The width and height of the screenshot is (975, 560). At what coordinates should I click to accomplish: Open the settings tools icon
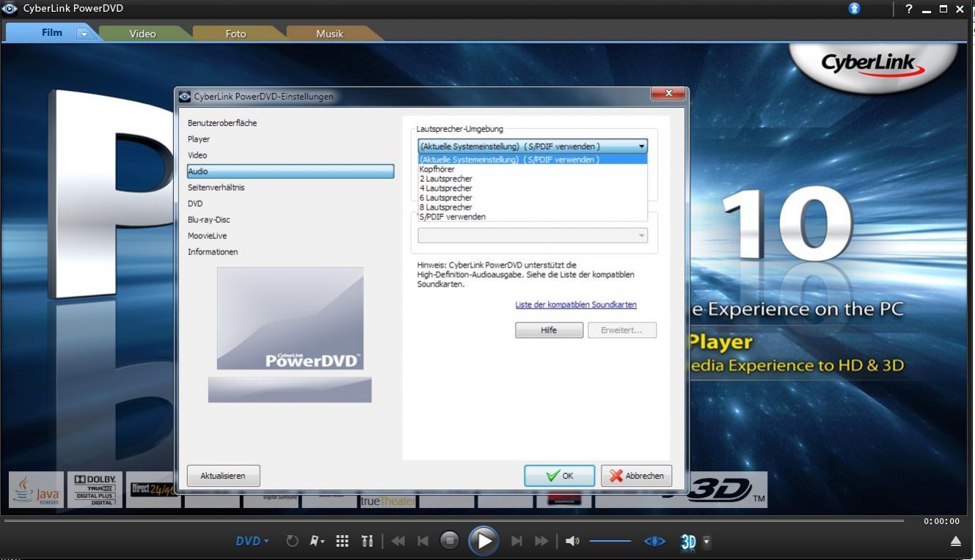367,541
